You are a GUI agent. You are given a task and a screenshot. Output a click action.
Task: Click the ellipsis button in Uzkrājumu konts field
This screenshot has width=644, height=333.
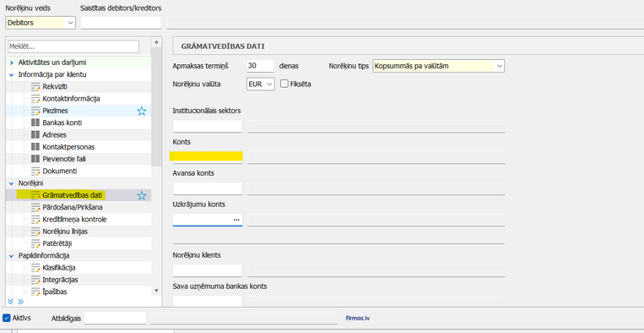(x=236, y=220)
